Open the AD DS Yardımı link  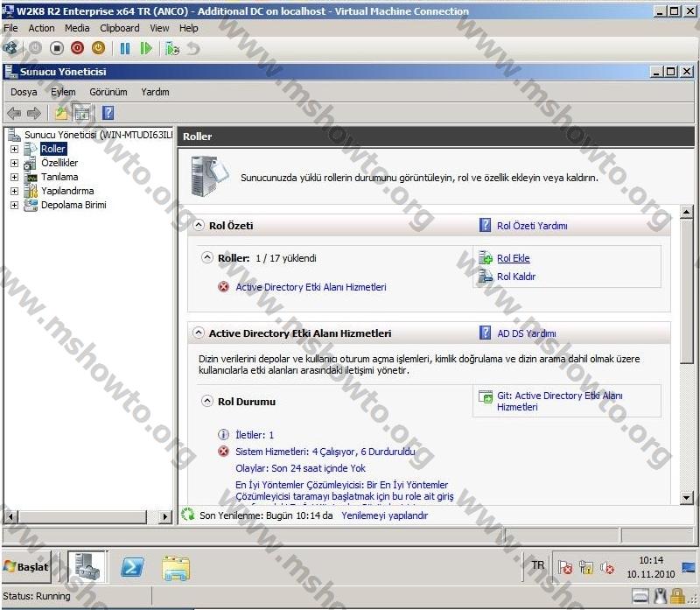tap(527, 333)
